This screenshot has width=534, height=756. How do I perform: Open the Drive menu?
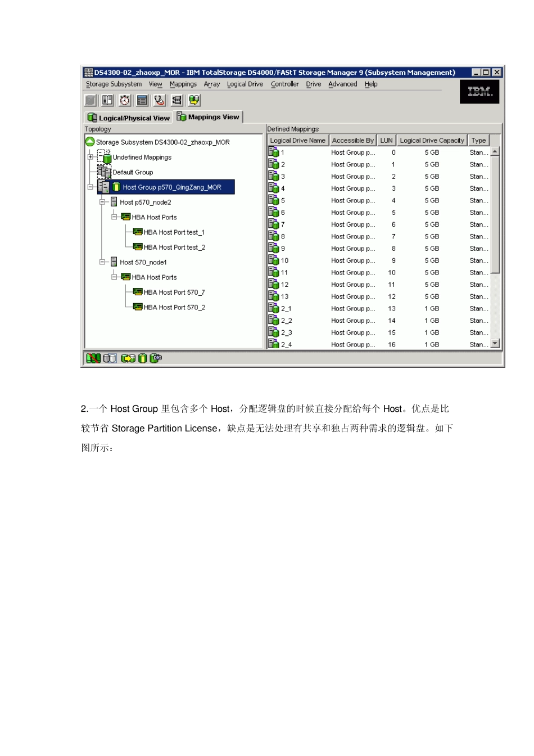pos(314,84)
